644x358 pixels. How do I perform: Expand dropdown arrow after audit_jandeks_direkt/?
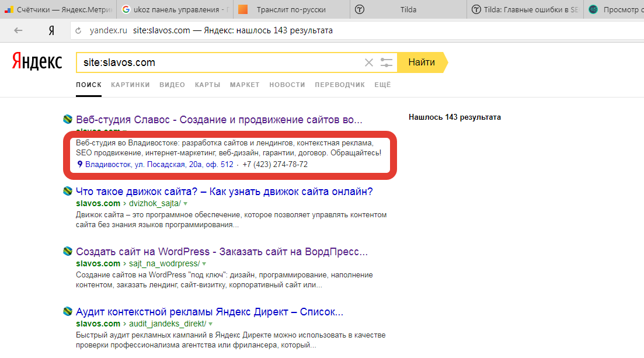pyautogui.click(x=210, y=324)
